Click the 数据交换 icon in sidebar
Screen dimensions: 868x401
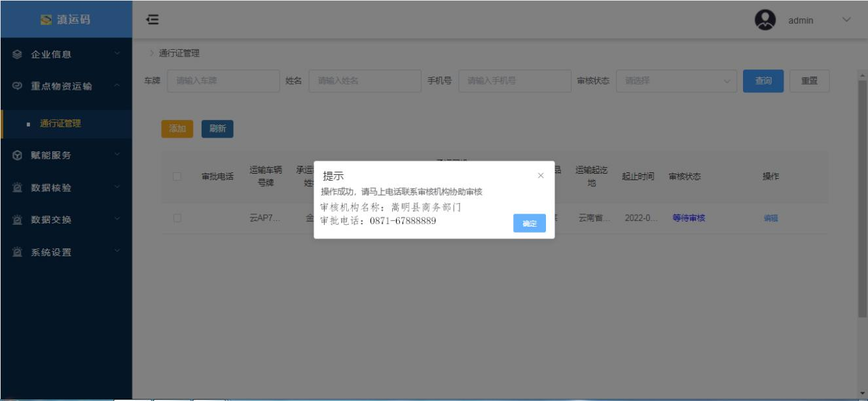coord(18,220)
